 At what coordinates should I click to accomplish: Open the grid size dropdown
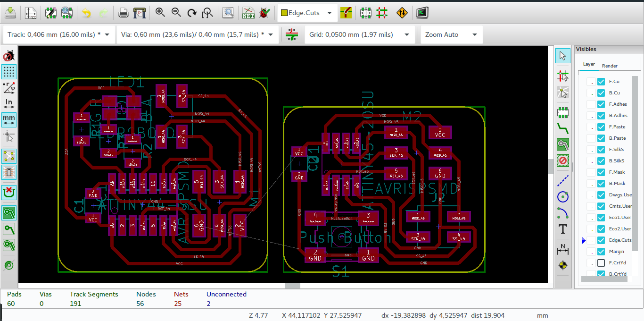[x=406, y=34]
